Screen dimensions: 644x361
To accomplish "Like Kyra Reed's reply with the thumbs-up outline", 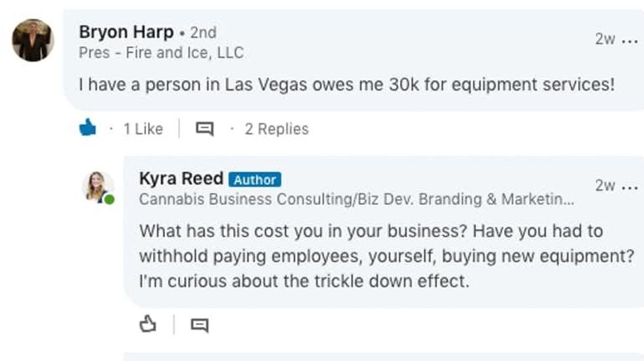I will coord(149,324).
